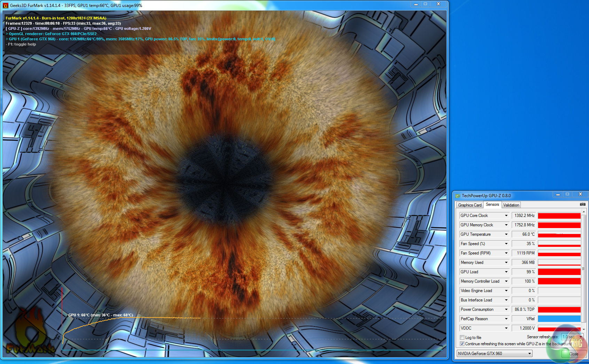Open the GPU Core Clock sensor dropdown
The height and width of the screenshot is (364, 589).
506,216
